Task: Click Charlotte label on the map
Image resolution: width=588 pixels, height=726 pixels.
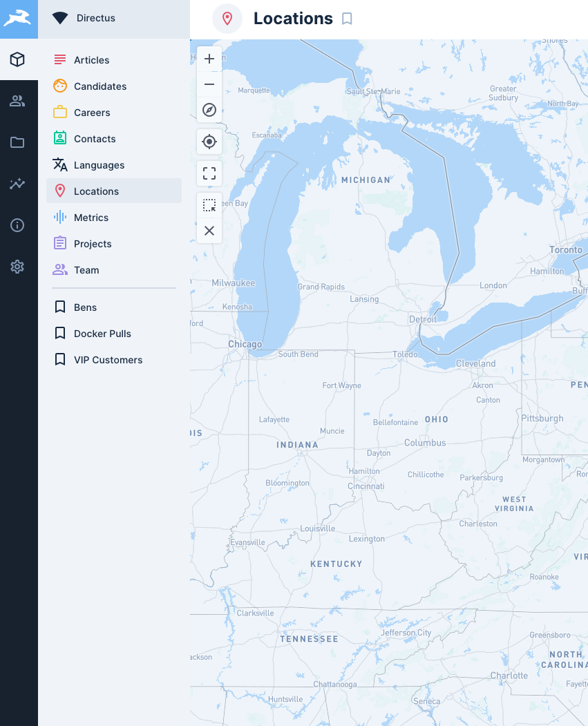Action: (509, 676)
